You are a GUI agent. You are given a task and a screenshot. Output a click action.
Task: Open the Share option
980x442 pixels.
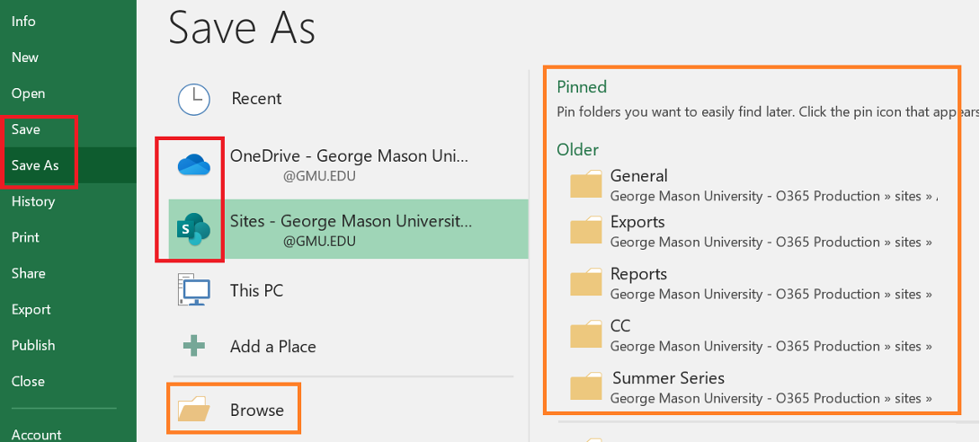[x=28, y=273]
